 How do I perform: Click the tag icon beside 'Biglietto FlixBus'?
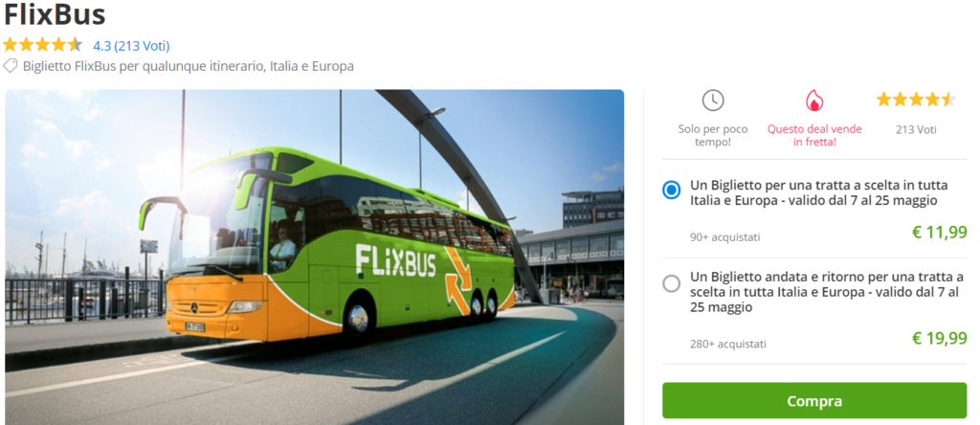click(11, 66)
